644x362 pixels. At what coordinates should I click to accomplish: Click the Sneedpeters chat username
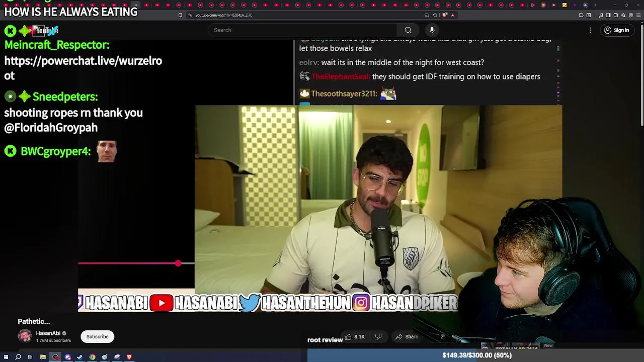pyautogui.click(x=65, y=97)
